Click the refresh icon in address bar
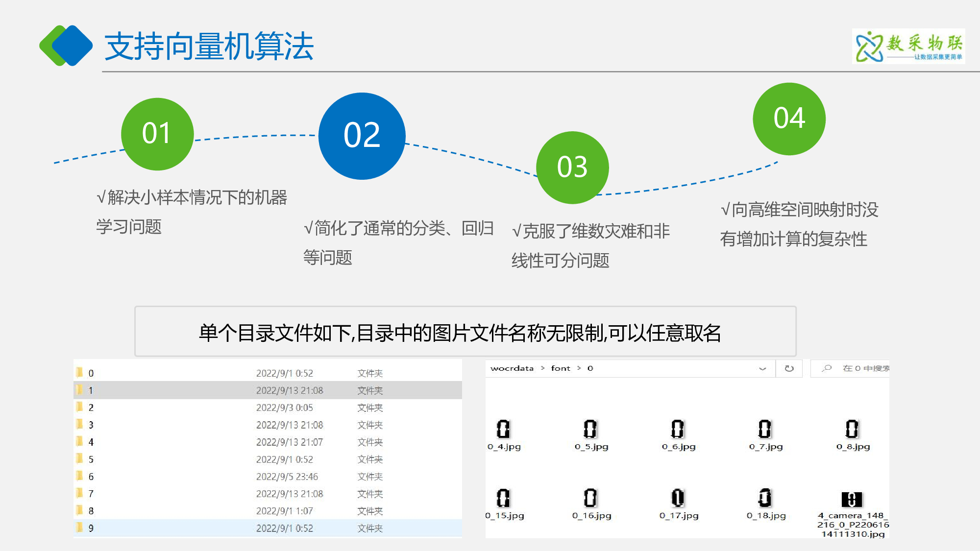The image size is (980, 551). click(x=789, y=368)
